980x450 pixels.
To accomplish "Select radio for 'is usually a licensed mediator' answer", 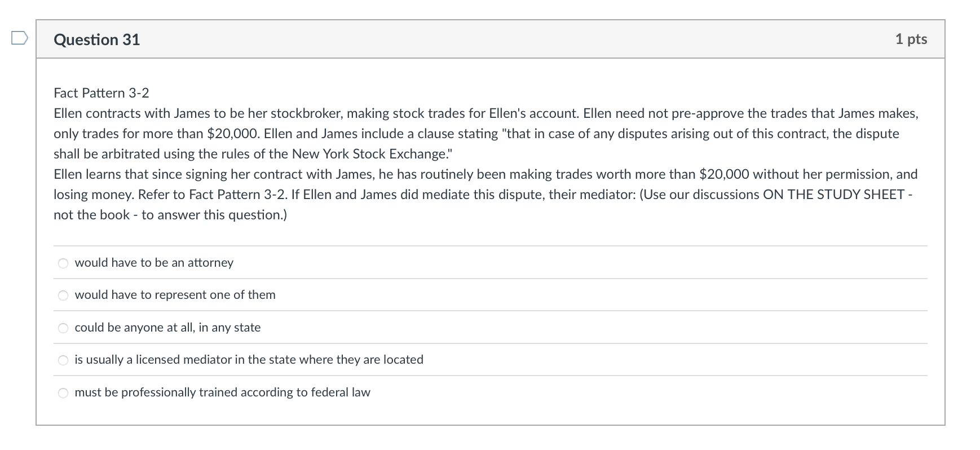I will click(64, 360).
